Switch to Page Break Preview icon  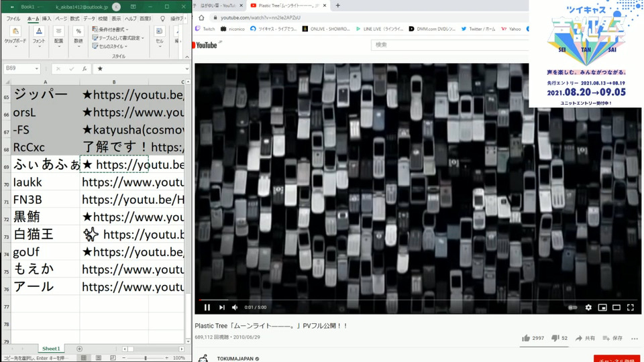113,358
